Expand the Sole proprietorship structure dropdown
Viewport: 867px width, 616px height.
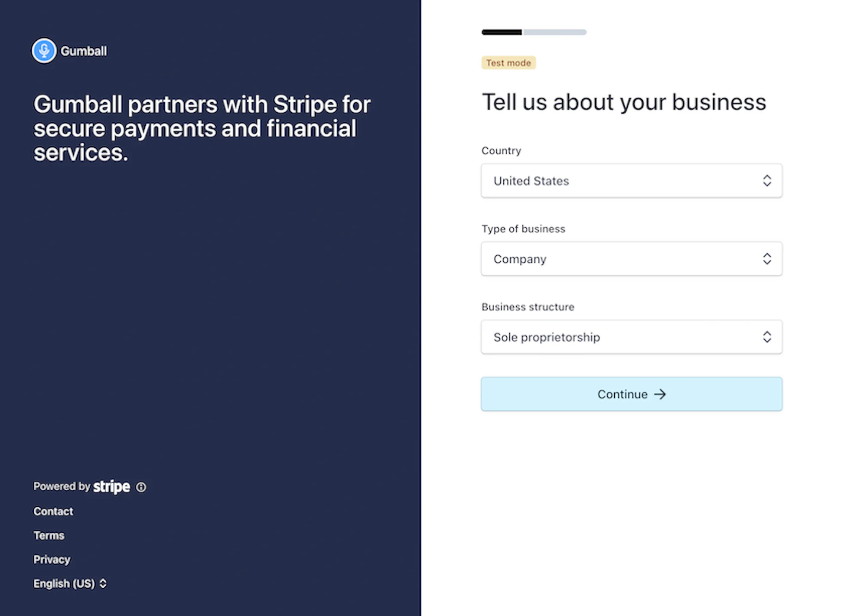pos(632,337)
